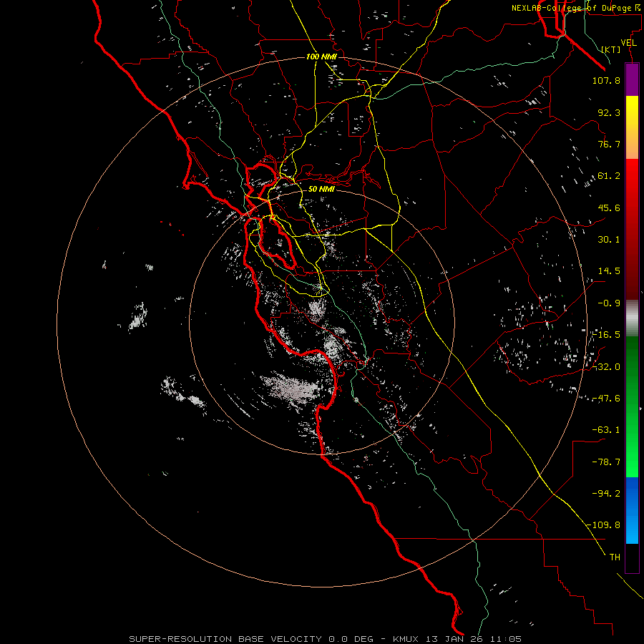Click the purple segment of the color bar
The image size is (644, 644).
pos(632,79)
